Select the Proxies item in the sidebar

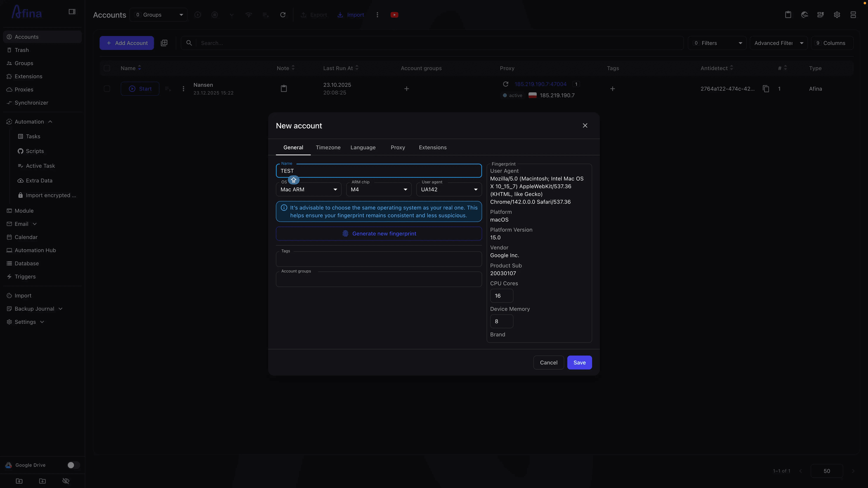click(24, 89)
